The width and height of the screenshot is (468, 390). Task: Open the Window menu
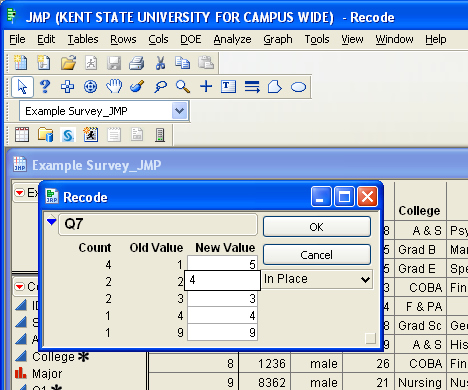point(394,39)
